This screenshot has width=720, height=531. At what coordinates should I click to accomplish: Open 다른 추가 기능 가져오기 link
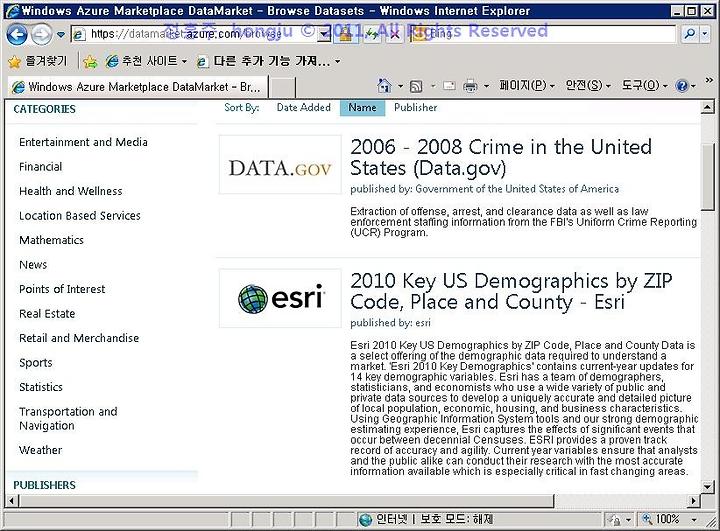coord(268,61)
